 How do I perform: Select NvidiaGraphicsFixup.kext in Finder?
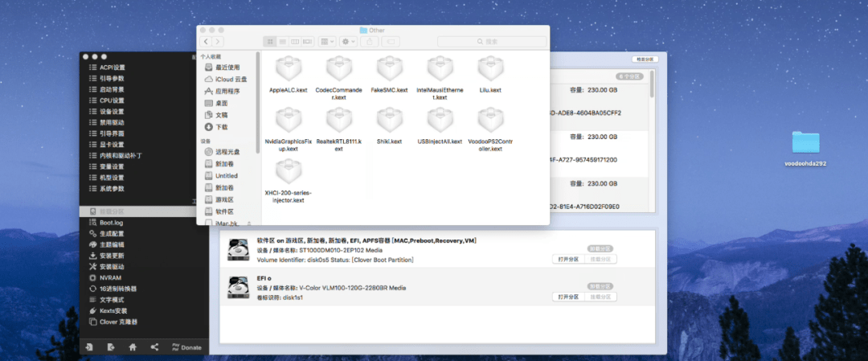click(289, 120)
